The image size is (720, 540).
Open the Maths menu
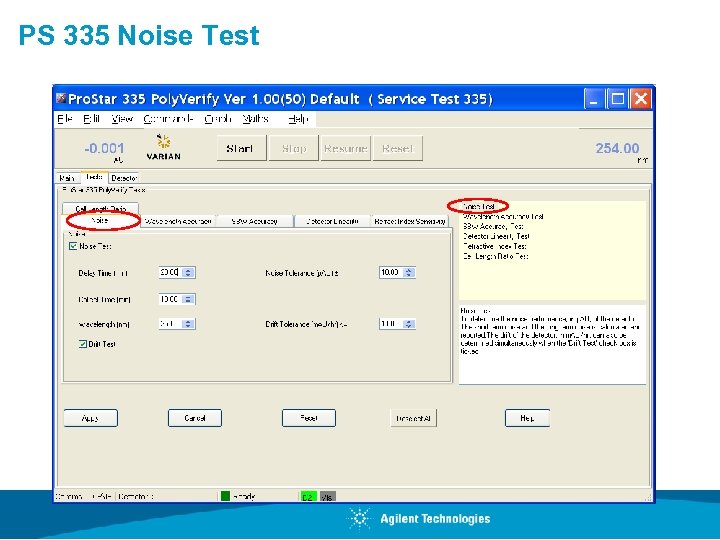[255, 119]
